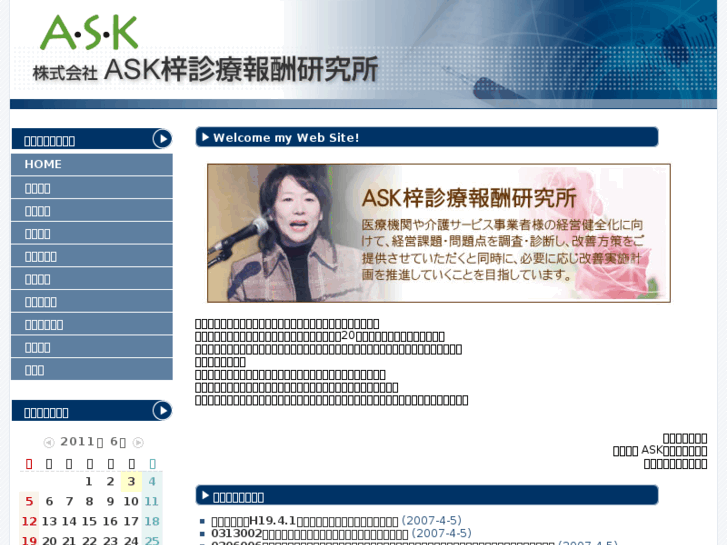Select red calendar date 5
Screen dimensions: 727x545
click(29, 501)
